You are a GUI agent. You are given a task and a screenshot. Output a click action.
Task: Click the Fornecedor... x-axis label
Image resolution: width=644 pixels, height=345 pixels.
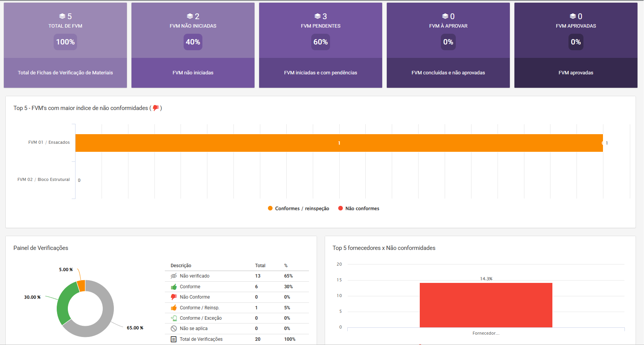coord(486,333)
